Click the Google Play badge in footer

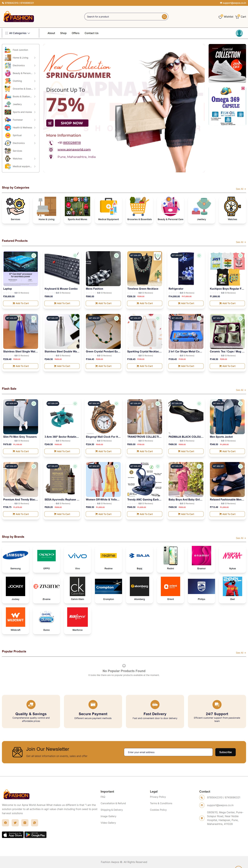tap(36, 834)
